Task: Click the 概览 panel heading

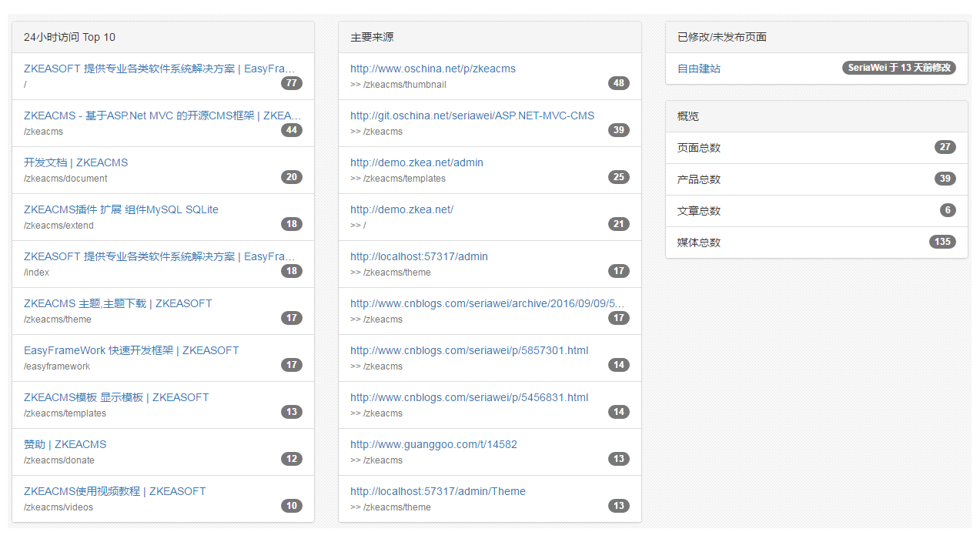Action: click(817, 116)
